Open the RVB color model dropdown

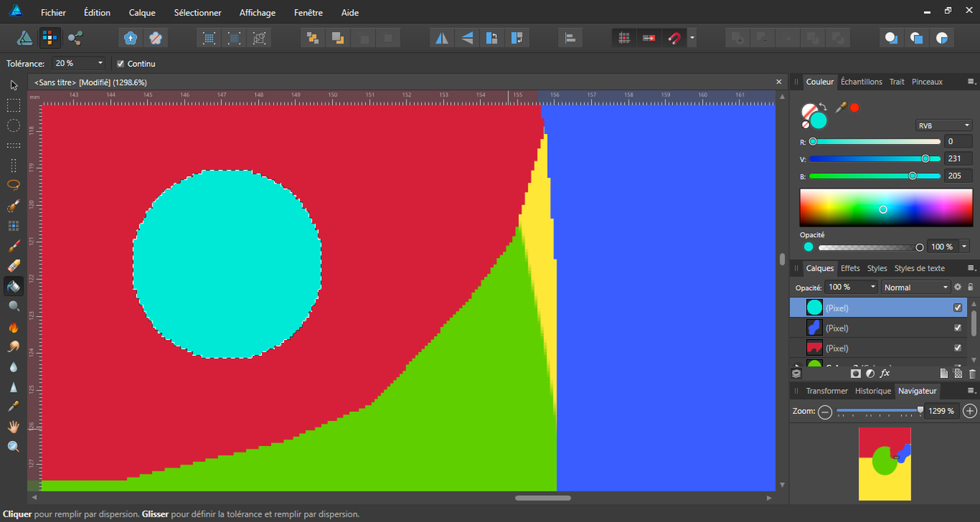[x=944, y=125]
